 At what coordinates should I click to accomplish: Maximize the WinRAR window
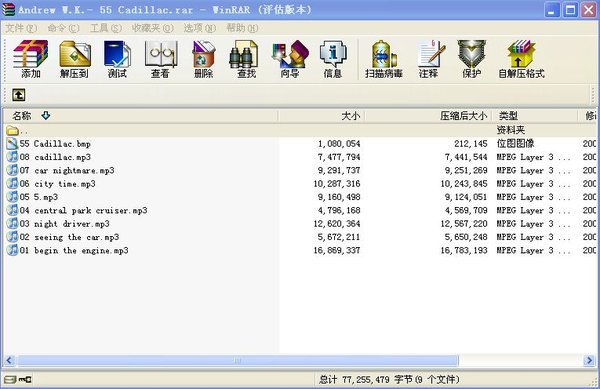570,10
